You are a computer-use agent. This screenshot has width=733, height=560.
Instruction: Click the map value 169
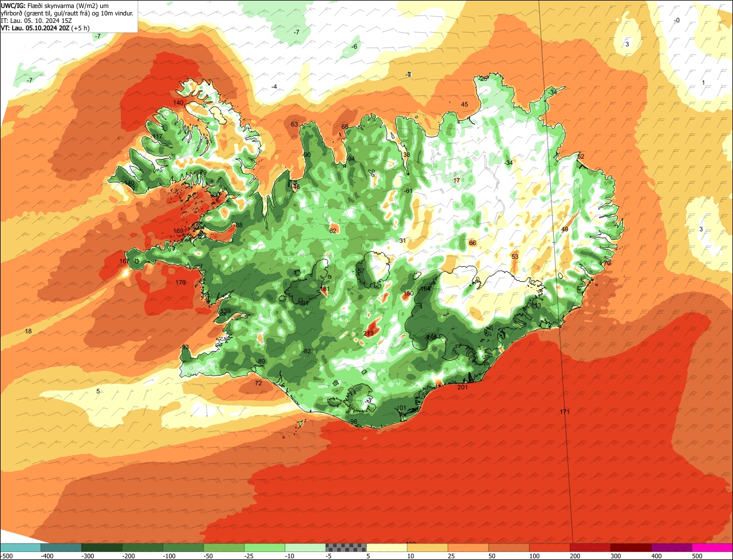179,231
